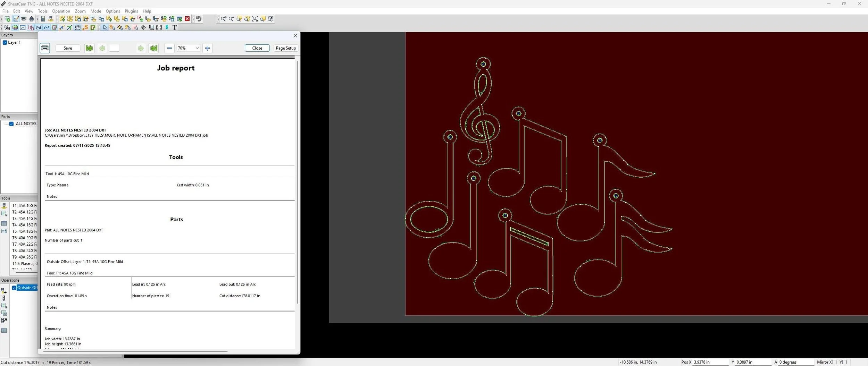The height and width of the screenshot is (366, 868).
Task: Click 'Feed rate: 90 ipm' text
Action: pos(61,284)
